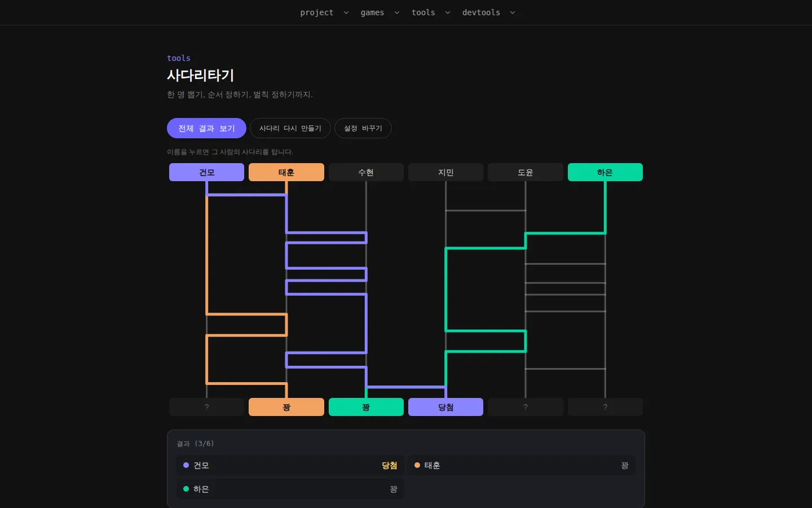Select player 하은 at ladder top

pos(605,172)
